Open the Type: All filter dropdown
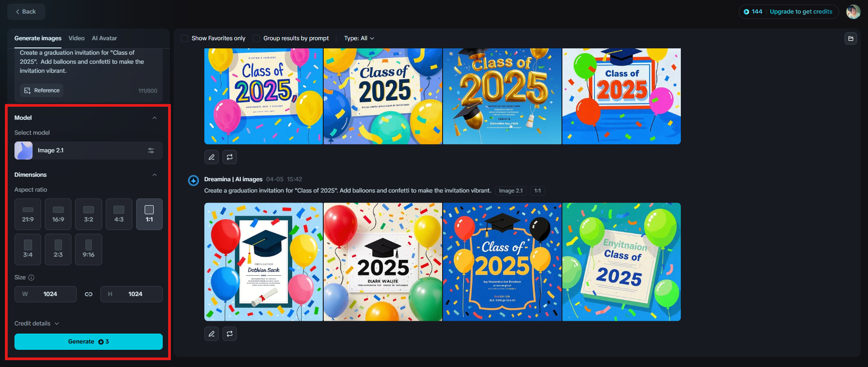 pos(359,38)
